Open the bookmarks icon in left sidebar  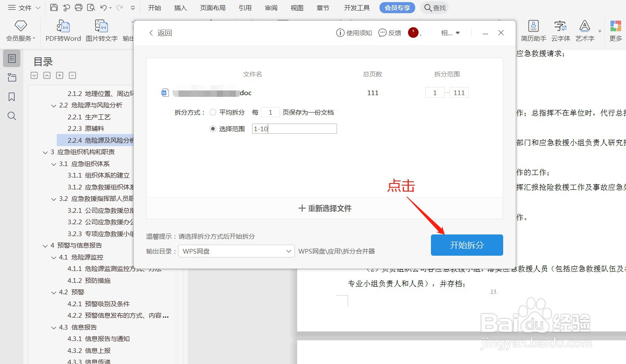11,97
